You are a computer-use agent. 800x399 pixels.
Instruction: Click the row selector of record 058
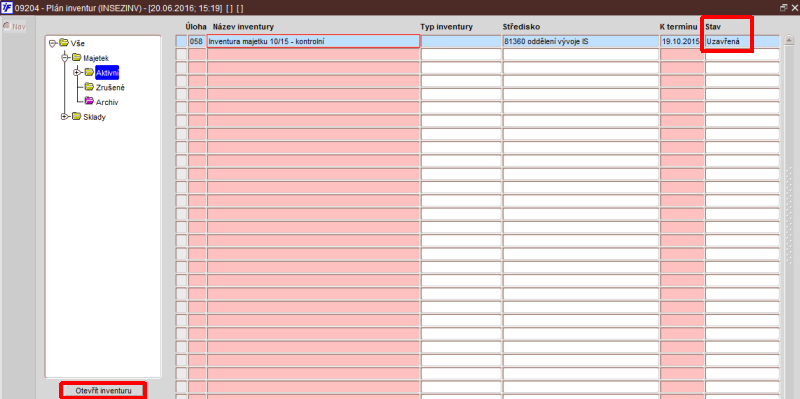[181, 41]
